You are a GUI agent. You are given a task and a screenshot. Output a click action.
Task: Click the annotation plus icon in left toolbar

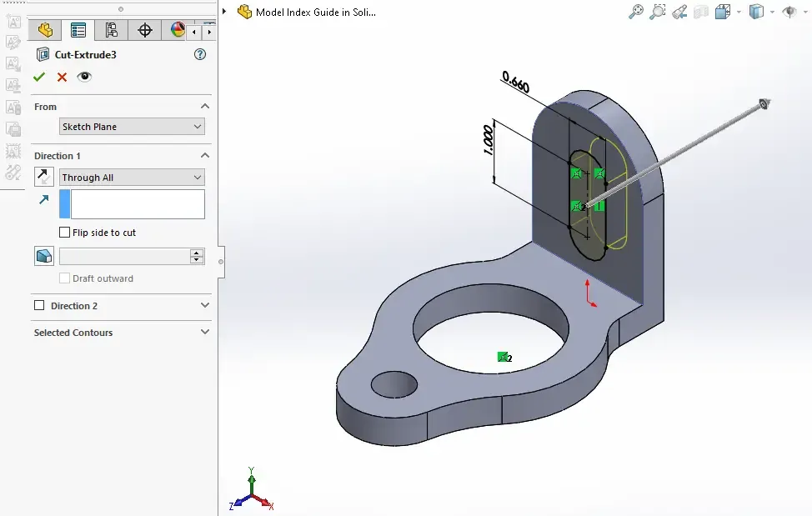13,85
